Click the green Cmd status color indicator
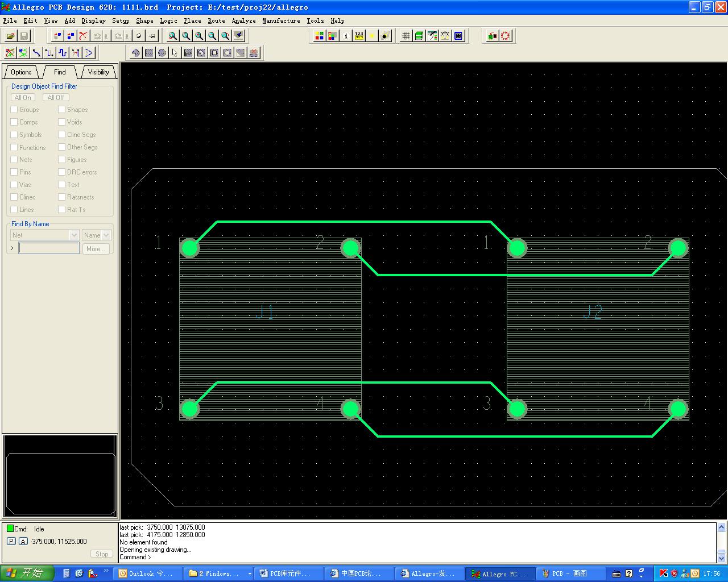This screenshot has height=582, width=728. [10, 529]
